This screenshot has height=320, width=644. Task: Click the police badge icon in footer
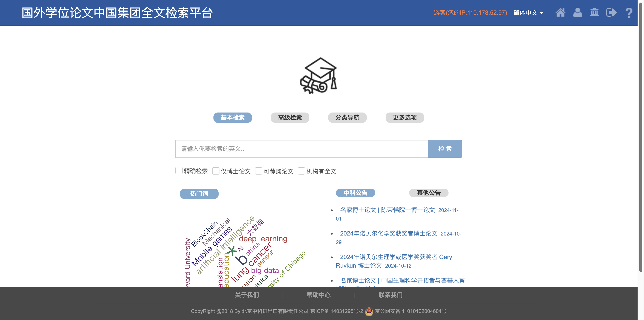pos(369,311)
